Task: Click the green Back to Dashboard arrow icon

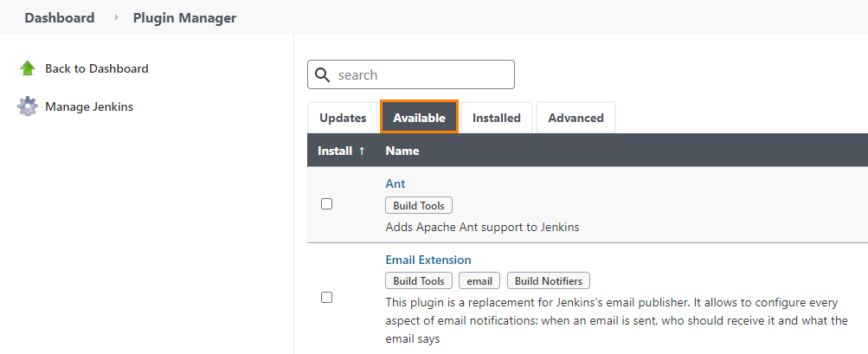Action: [28, 68]
